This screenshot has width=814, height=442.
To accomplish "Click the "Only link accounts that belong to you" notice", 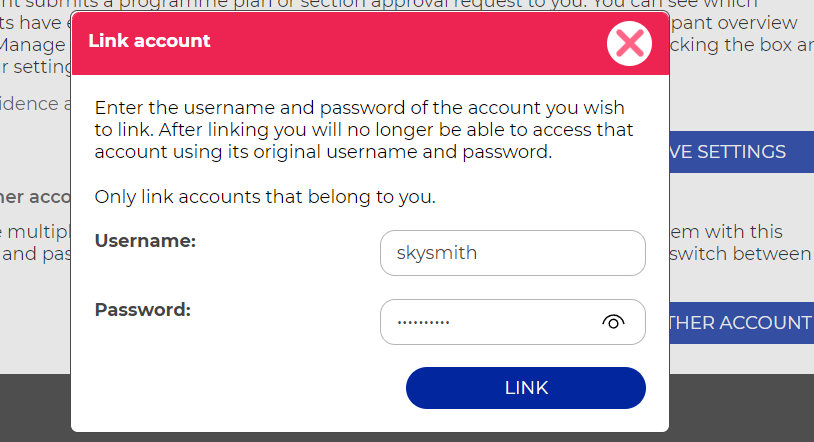I will point(265,197).
